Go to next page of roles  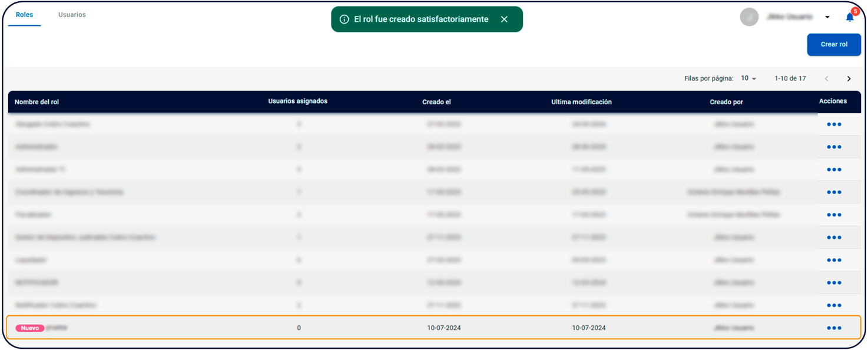tap(849, 79)
